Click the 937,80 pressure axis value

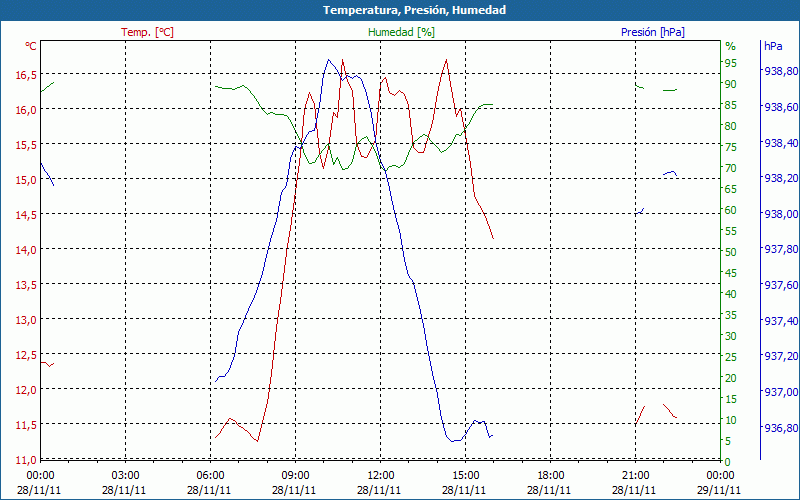tap(781, 249)
